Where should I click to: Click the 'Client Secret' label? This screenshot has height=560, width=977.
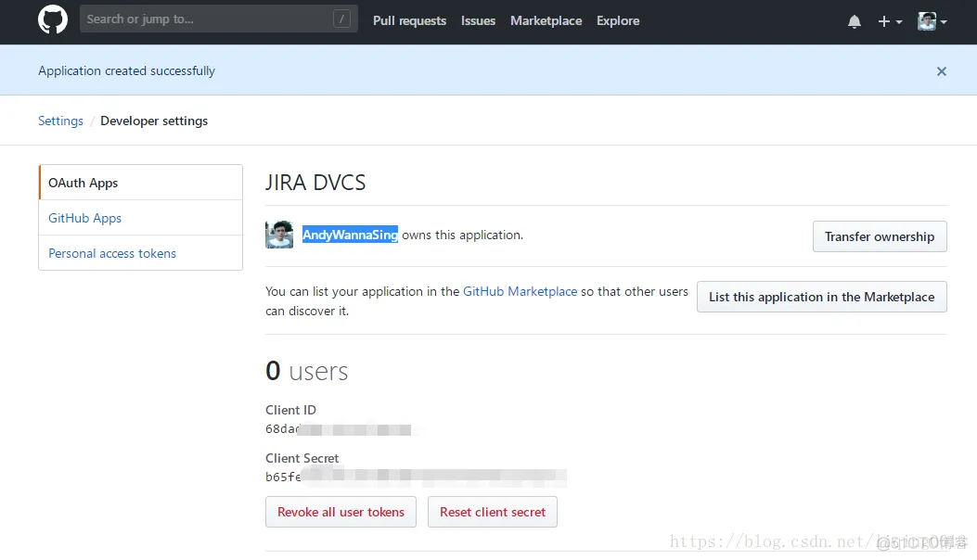(302, 458)
